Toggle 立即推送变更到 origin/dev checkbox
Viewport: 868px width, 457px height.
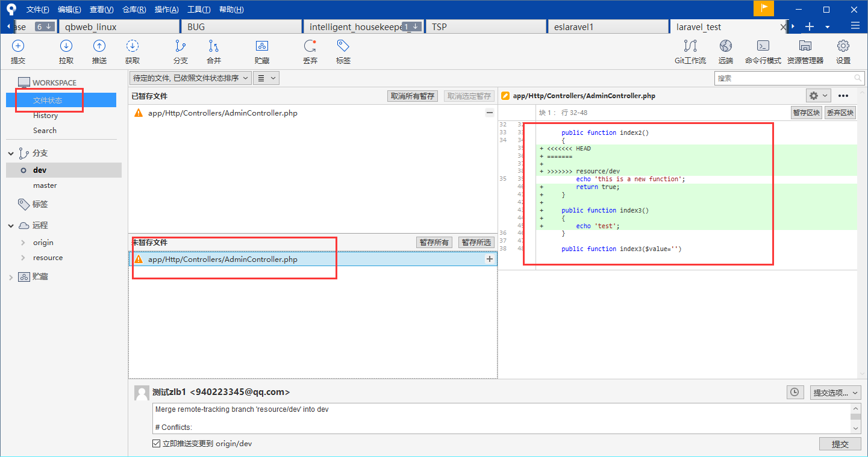[157, 444]
